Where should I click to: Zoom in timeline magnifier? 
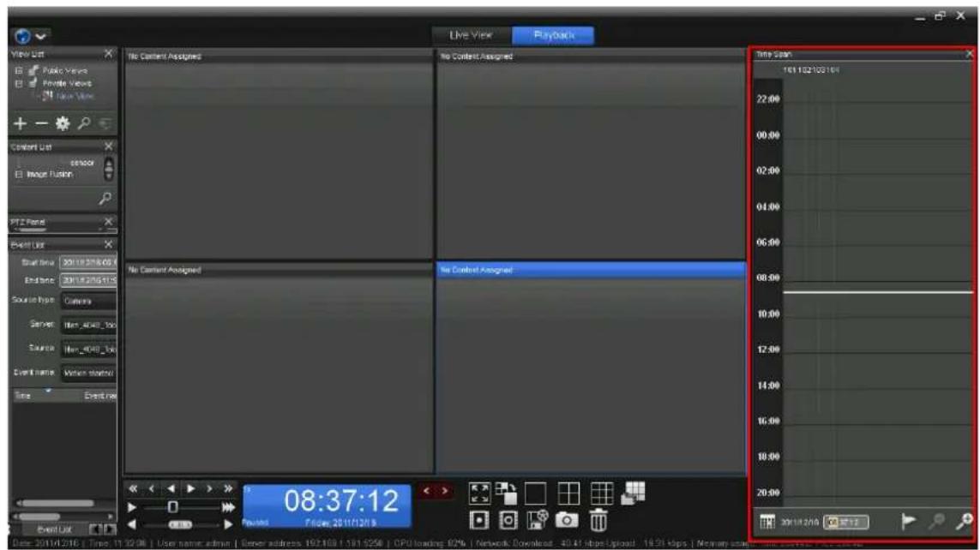(965, 521)
